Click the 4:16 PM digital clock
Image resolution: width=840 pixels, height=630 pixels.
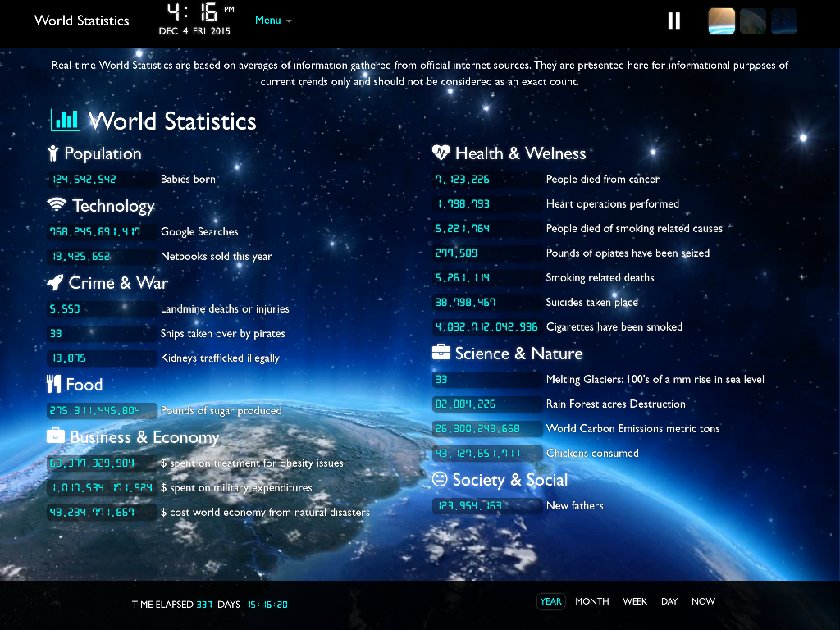(x=200, y=13)
